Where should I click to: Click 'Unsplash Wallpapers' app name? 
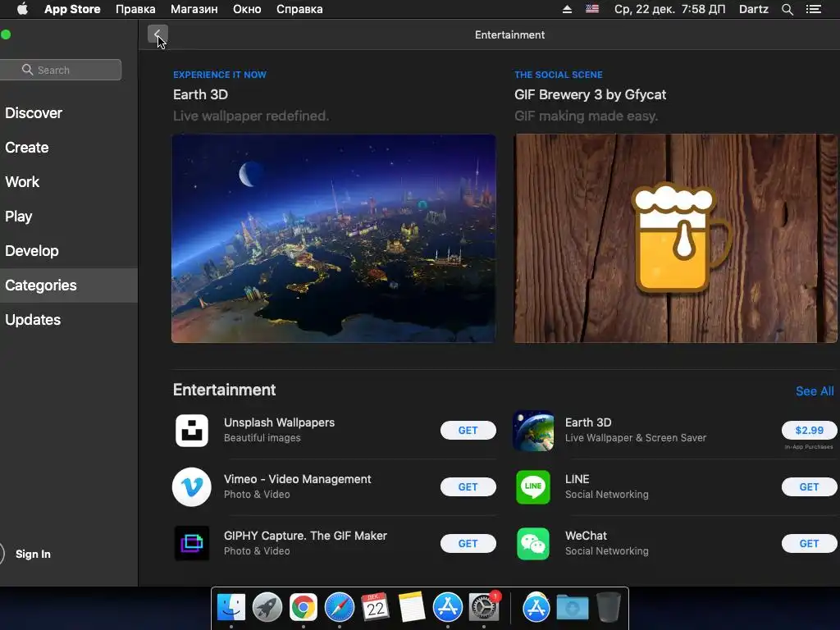pyautogui.click(x=279, y=422)
